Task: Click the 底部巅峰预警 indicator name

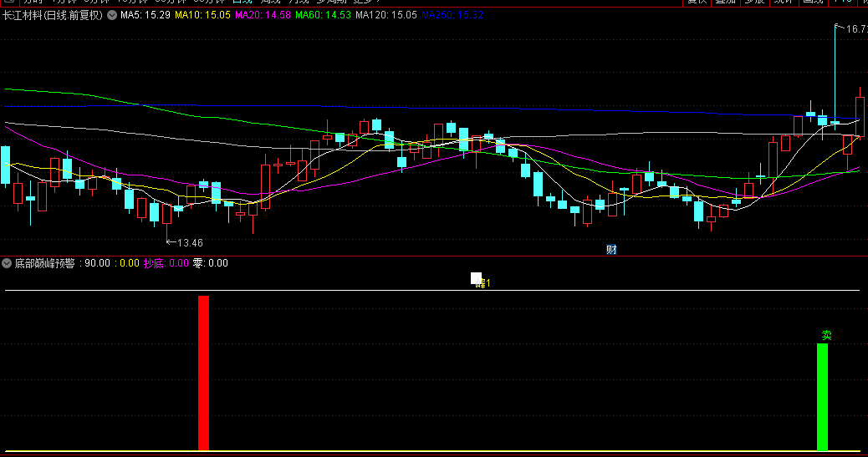Action: click(44, 263)
